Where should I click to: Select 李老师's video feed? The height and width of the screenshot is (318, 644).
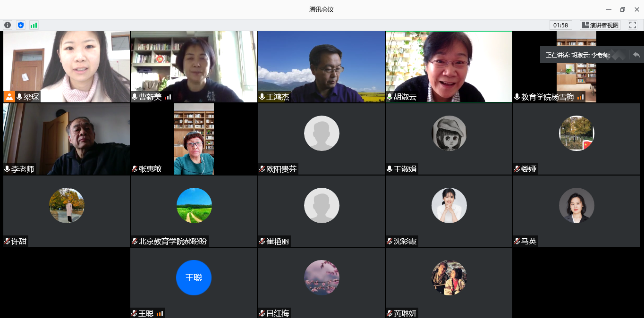67,139
